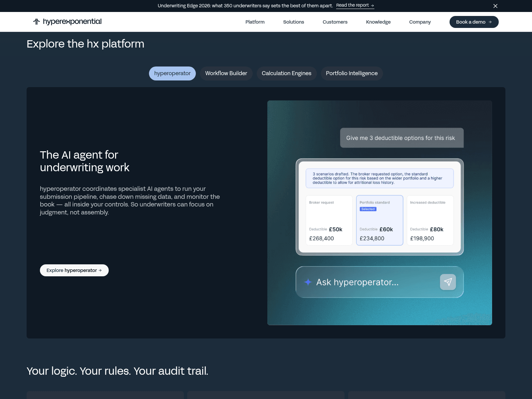Switch to the Calculation Engines tab
The image size is (532, 399).
coord(287,73)
